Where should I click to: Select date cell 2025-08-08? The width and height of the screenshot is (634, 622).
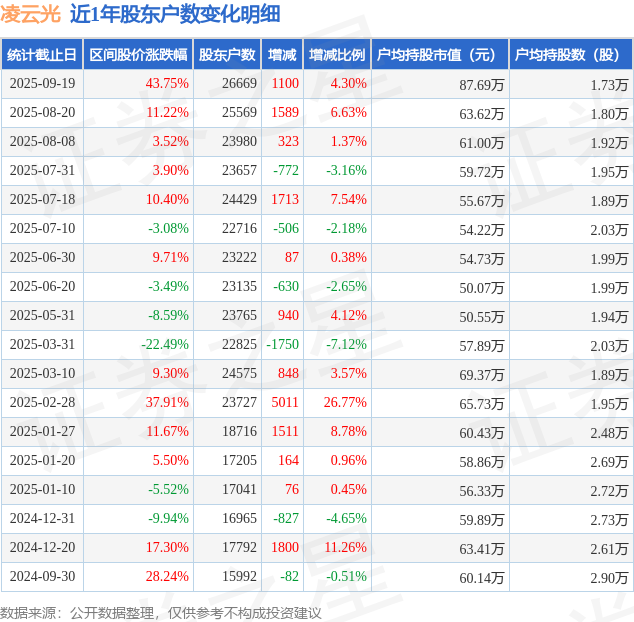click(x=42, y=142)
